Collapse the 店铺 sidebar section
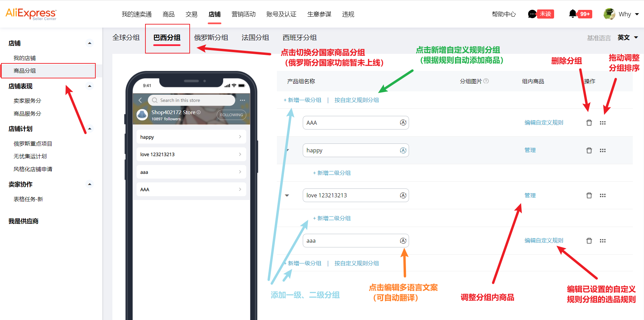Screen dimensions: 644x320 [90, 43]
